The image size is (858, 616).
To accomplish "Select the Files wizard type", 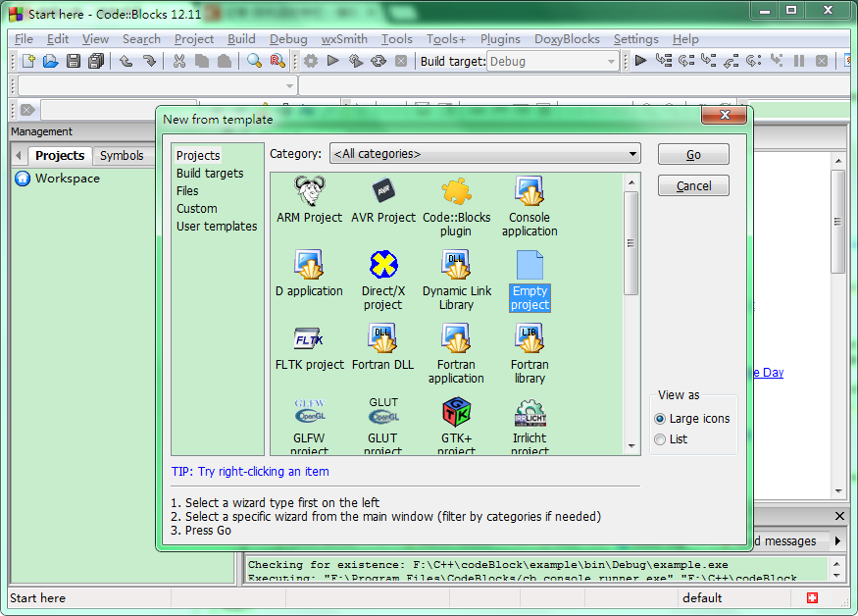I will (x=187, y=190).
